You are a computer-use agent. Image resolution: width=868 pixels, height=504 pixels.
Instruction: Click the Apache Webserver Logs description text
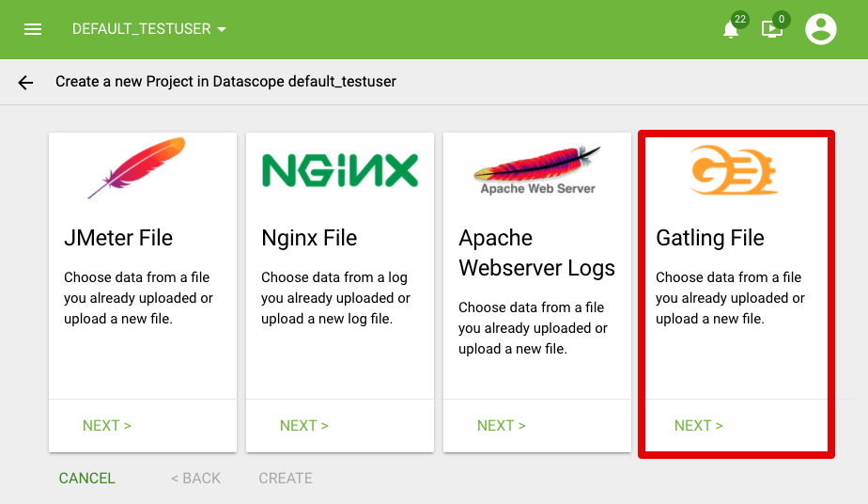pyautogui.click(x=533, y=328)
